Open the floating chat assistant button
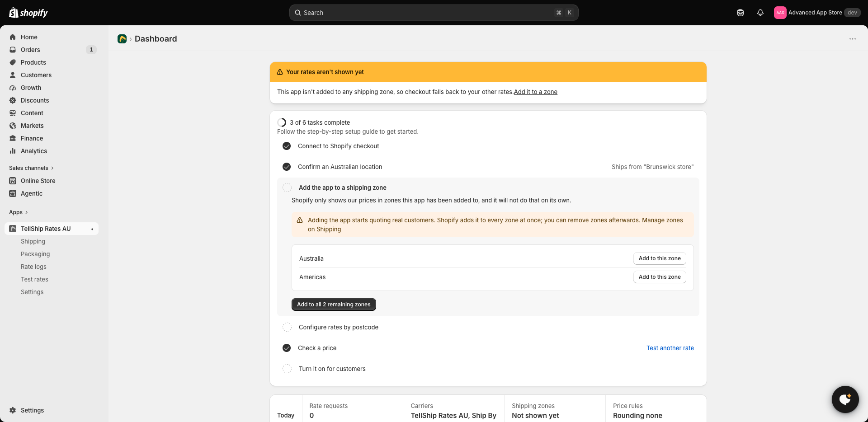The height and width of the screenshot is (422, 868). click(x=845, y=399)
